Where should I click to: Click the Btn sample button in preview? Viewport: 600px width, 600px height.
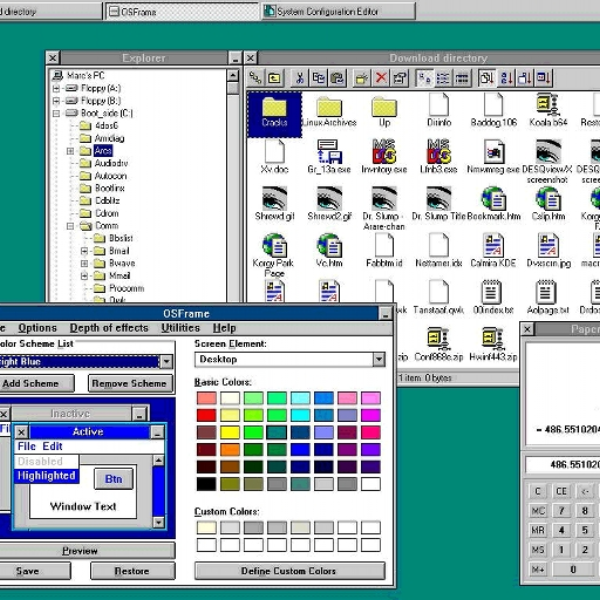[x=114, y=479]
